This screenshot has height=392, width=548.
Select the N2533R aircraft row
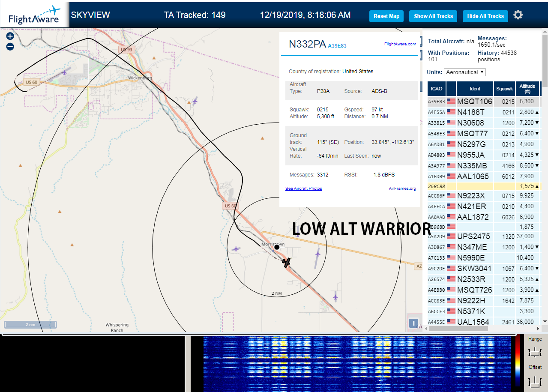click(x=484, y=279)
